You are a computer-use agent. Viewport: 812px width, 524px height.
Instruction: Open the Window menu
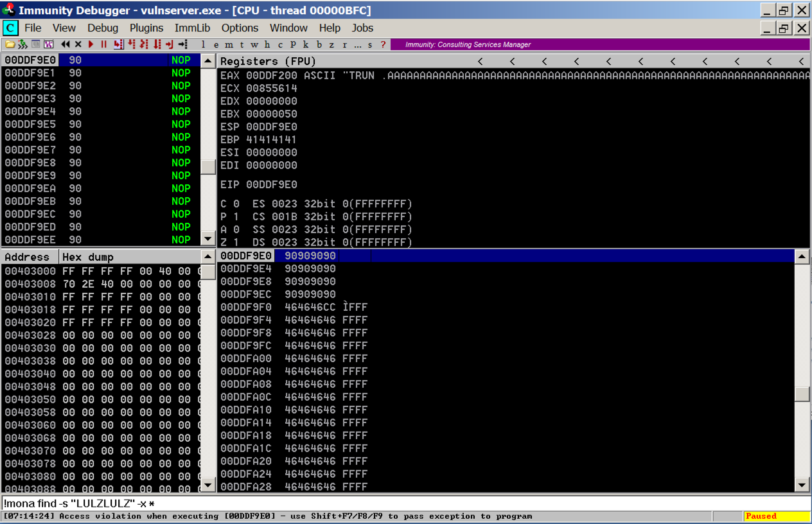point(288,28)
